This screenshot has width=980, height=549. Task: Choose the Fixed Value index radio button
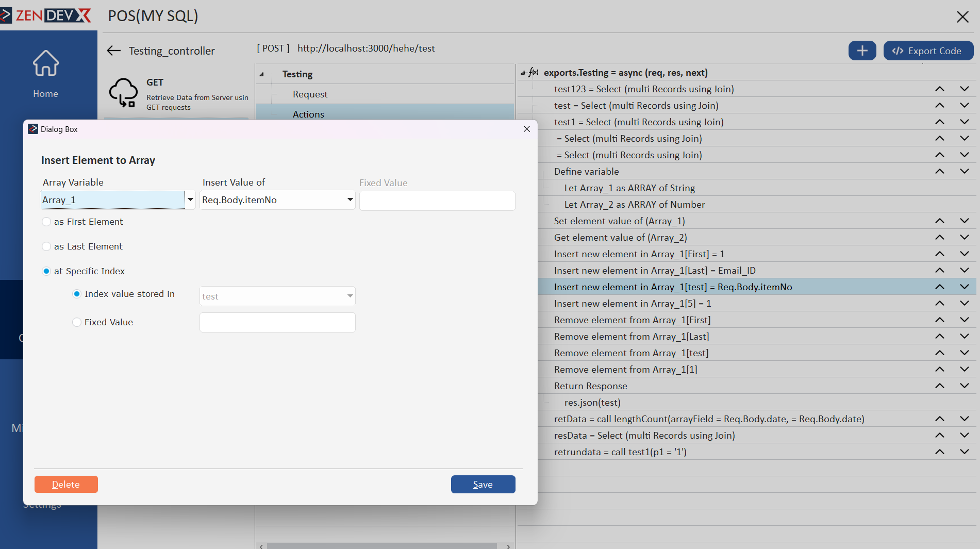[x=77, y=322]
